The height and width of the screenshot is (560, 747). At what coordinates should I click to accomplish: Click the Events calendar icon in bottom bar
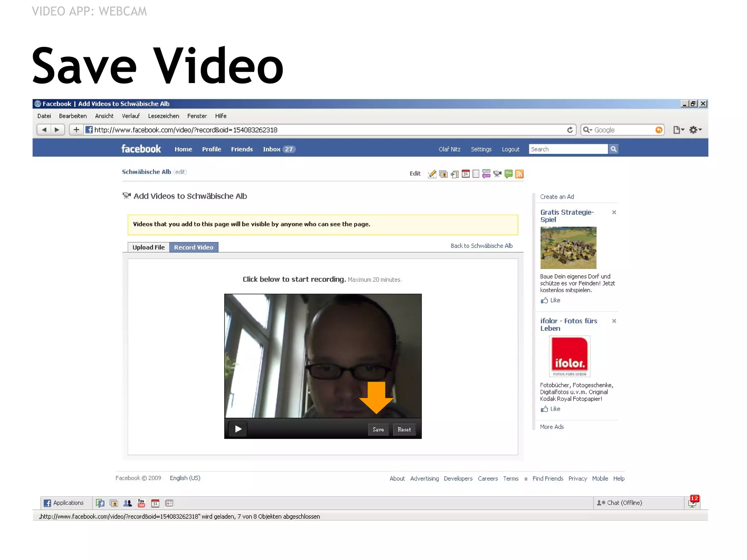point(155,503)
